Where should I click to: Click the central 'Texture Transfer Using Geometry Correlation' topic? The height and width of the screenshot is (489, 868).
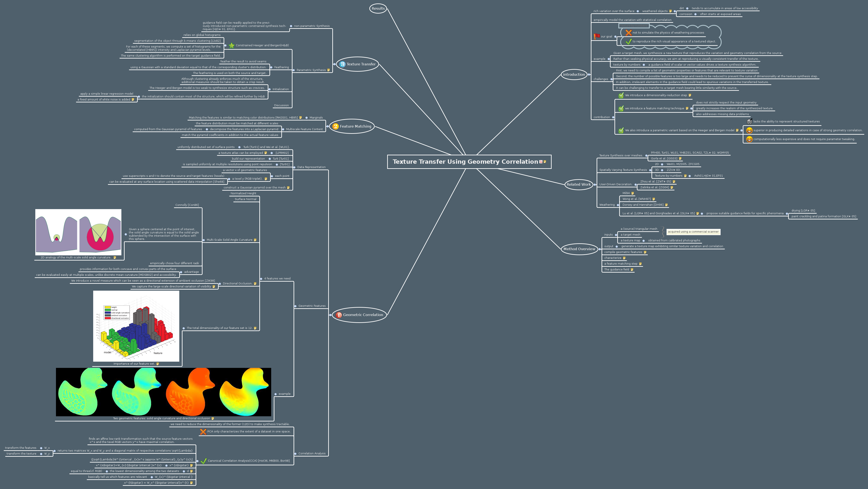(x=465, y=162)
